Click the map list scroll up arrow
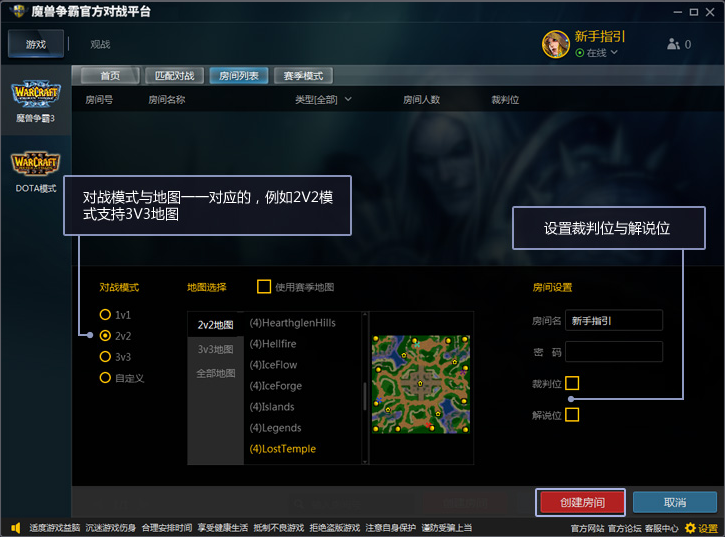725x537 pixels. coord(365,315)
